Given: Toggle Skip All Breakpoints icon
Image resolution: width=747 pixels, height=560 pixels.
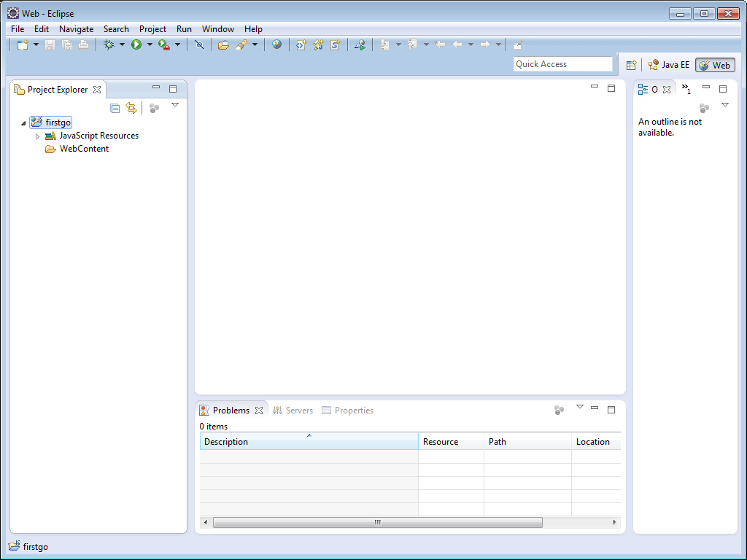Looking at the screenshot, I should click(x=199, y=44).
